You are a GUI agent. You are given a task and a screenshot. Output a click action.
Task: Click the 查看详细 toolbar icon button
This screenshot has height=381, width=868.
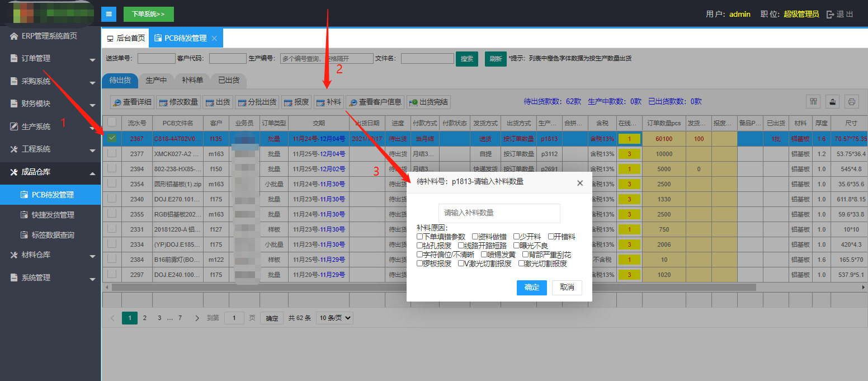point(132,102)
